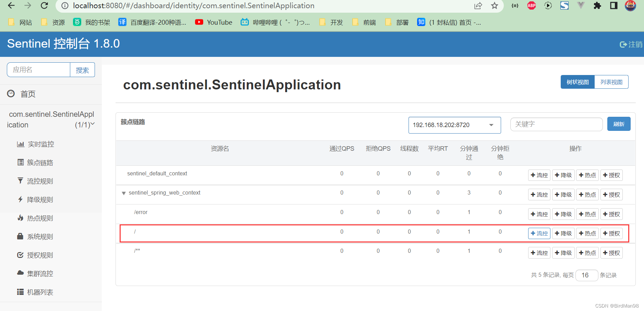Add 流控 rule for sentinel_default_context
Image resolution: width=644 pixels, height=311 pixels.
(x=539, y=175)
